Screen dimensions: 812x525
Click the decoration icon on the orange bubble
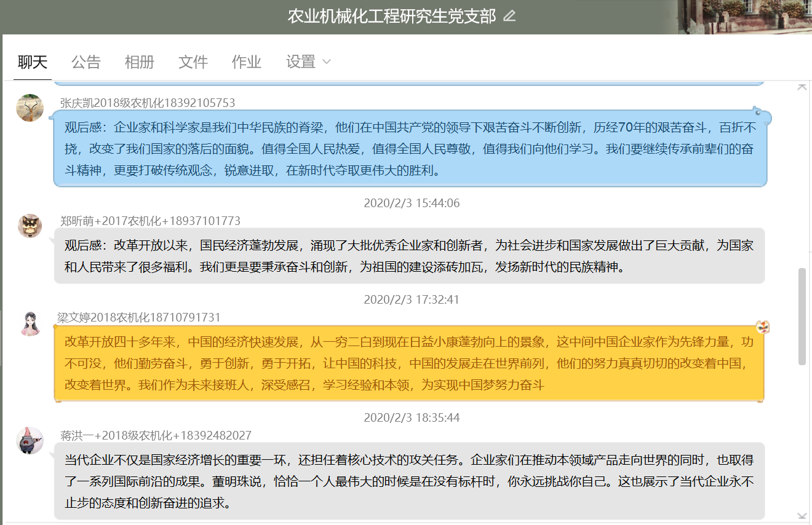[x=763, y=327]
